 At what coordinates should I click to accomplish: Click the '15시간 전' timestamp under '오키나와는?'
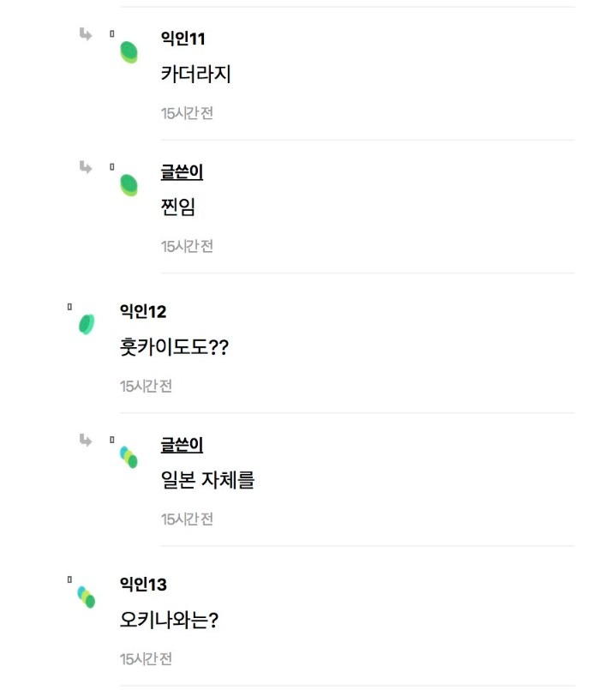(147, 659)
